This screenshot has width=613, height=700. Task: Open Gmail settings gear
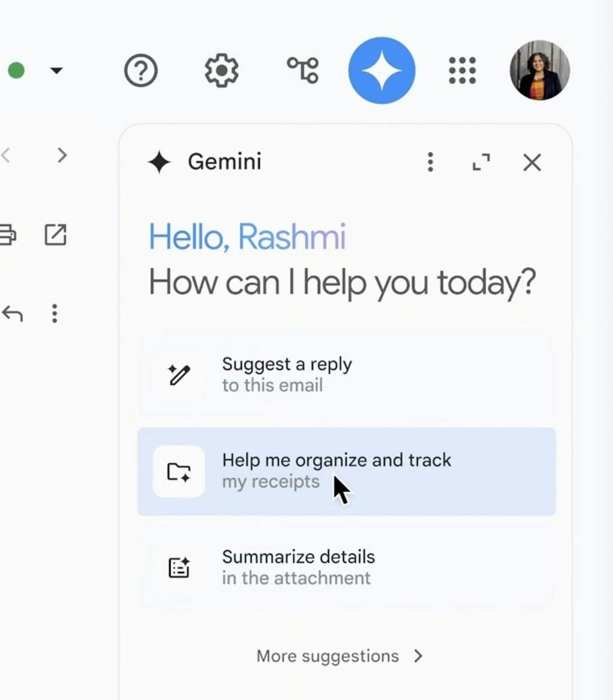221,71
